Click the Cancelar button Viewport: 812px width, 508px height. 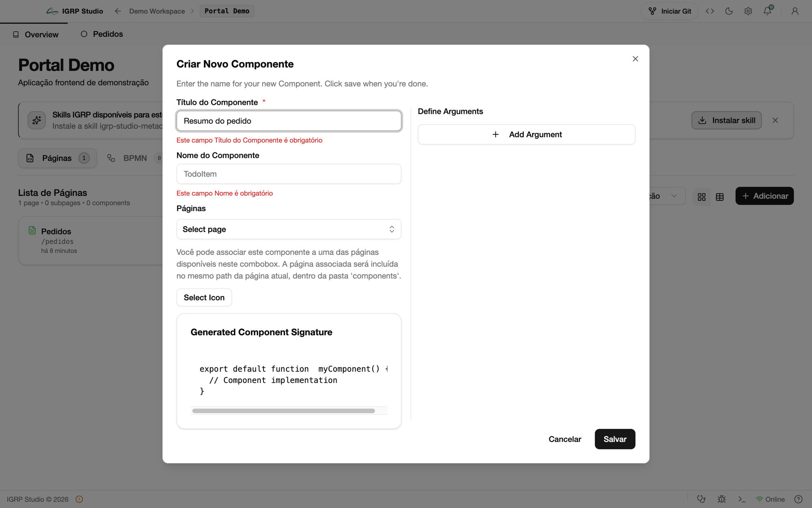pyautogui.click(x=565, y=439)
